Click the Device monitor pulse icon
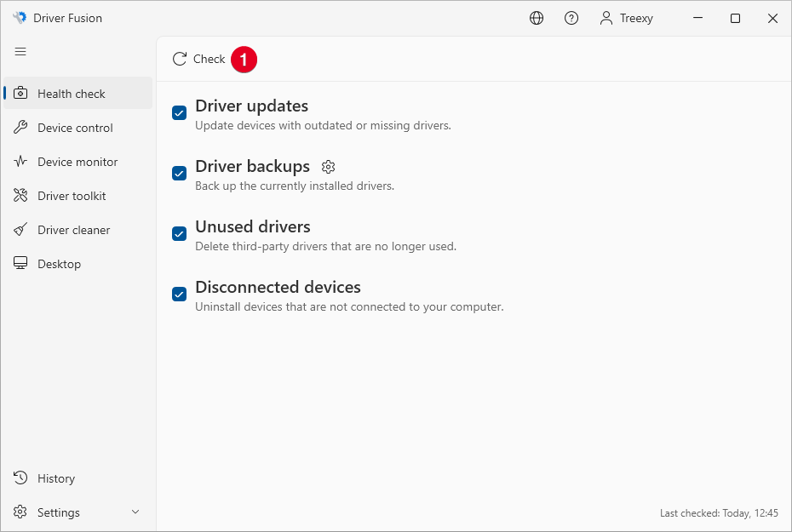The height and width of the screenshot is (532, 792). click(20, 162)
